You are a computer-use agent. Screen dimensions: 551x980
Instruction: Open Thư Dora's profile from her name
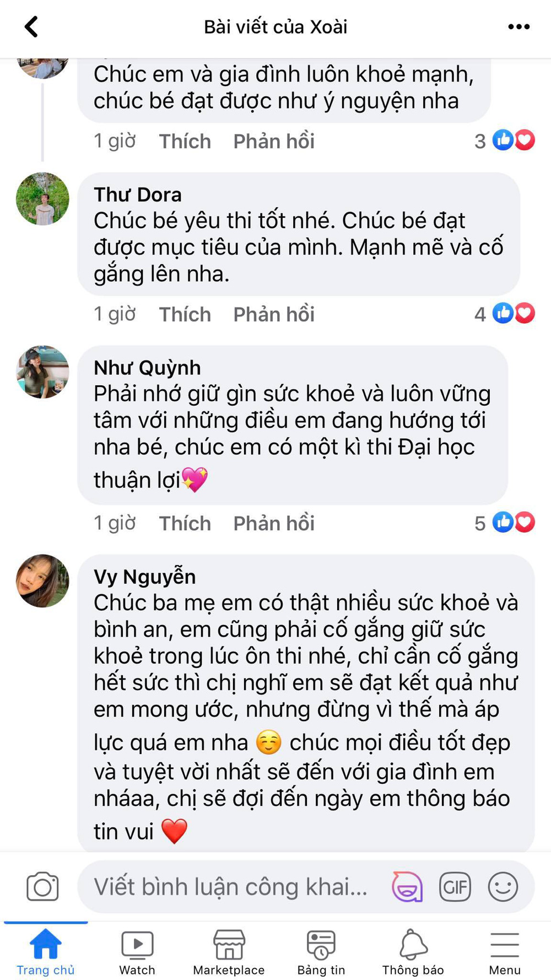tap(138, 195)
